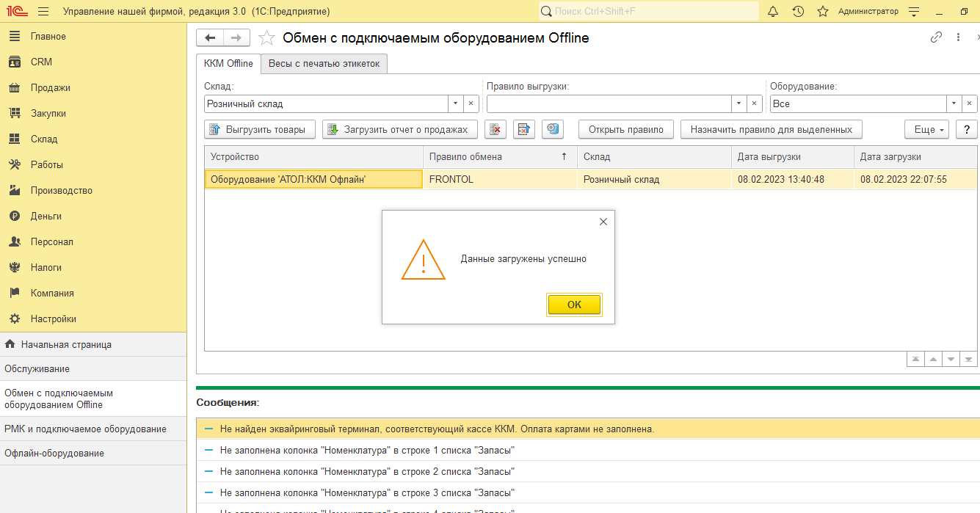Click the get link chain icon
Image resolution: width=980 pixels, height=513 pixels.
[x=936, y=37]
